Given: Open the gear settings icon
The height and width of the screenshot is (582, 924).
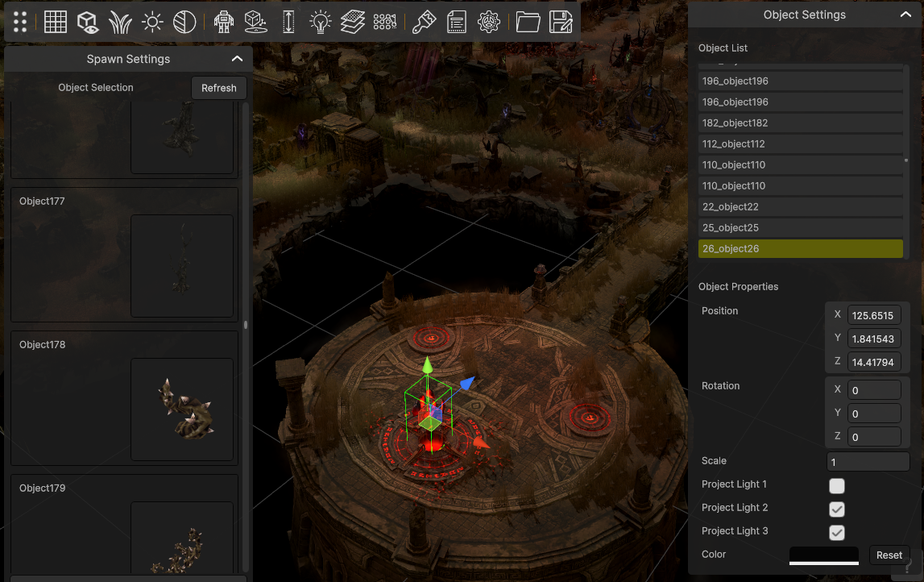Looking at the screenshot, I should (488, 23).
